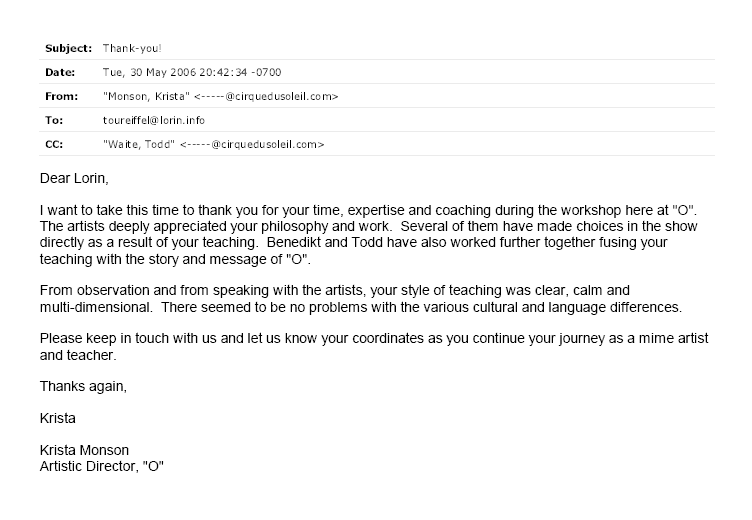
Task: Click paragraph starting Please keep in touch
Action: pos(374,347)
